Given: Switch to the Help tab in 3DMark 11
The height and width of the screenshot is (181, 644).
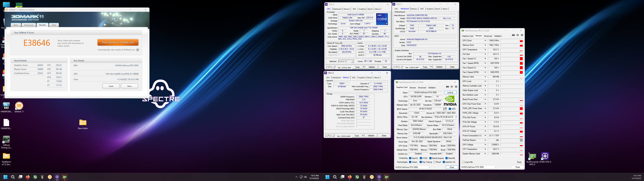Looking at the screenshot, I should 54,25.
